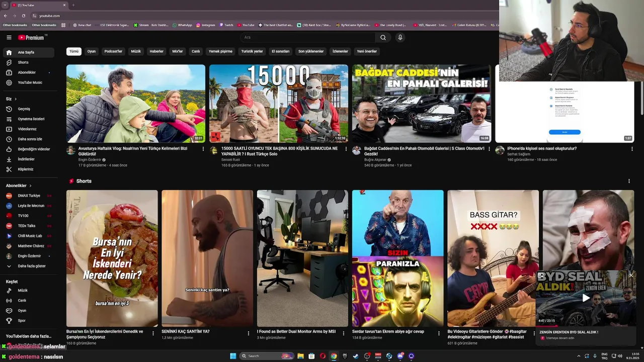Open Müzik under Keşfet
This screenshot has height=362, width=644.
(x=29, y=291)
